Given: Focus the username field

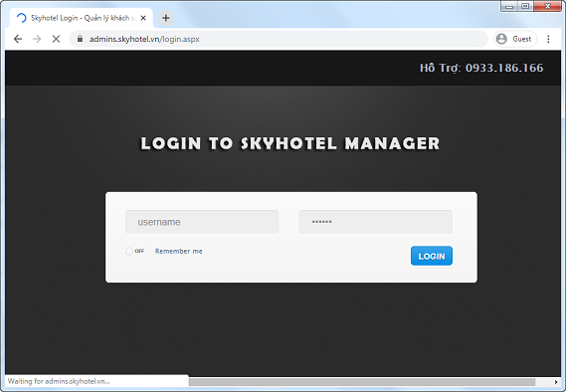Looking at the screenshot, I should pyautogui.click(x=202, y=222).
